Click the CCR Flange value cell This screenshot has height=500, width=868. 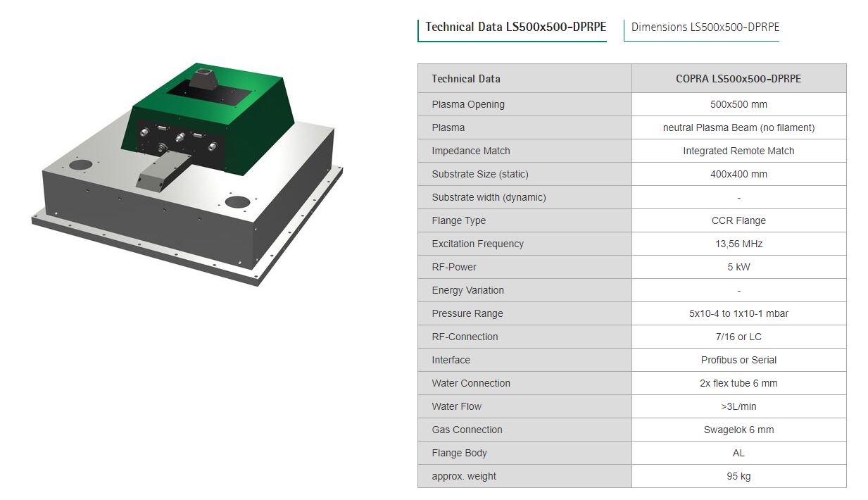click(738, 220)
